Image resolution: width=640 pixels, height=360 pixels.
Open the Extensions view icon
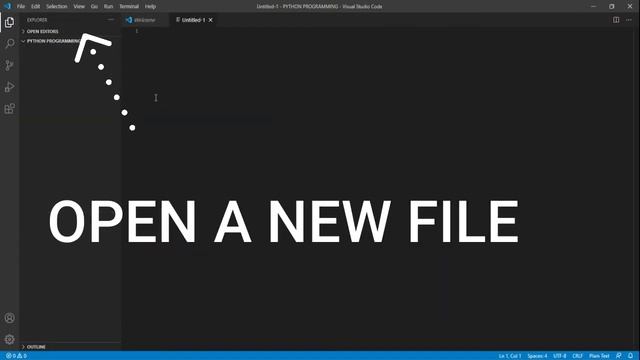(x=9, y=109)
